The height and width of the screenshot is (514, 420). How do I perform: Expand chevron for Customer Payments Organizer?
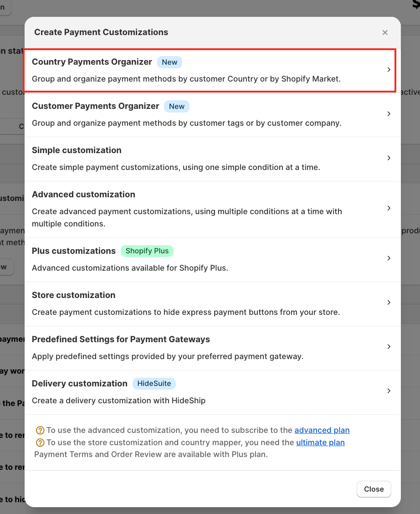[x=389, y=114]
